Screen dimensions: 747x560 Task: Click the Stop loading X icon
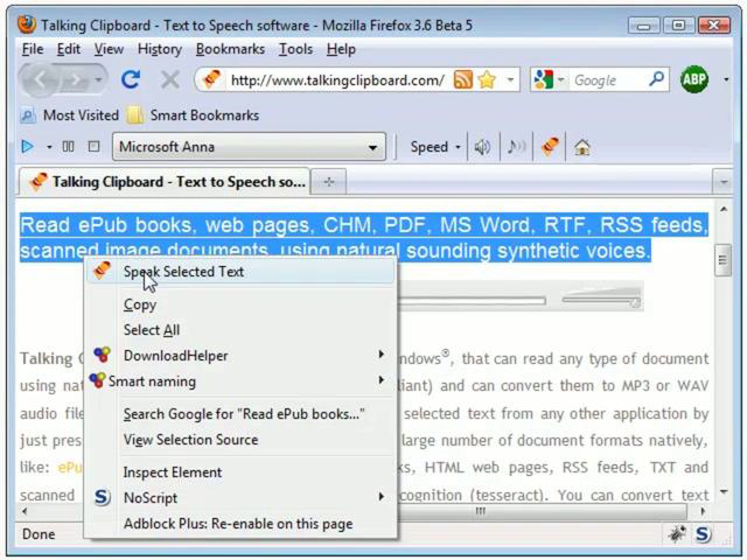[x=170, y=80]
